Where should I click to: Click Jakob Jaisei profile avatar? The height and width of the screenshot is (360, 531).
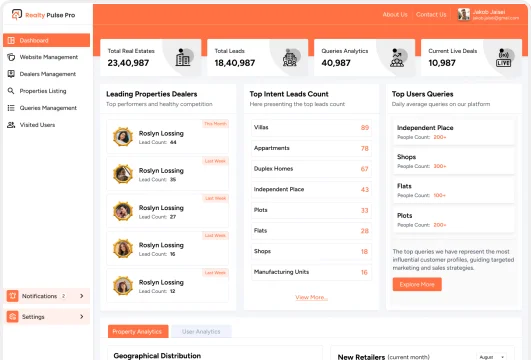coord(464,14)
